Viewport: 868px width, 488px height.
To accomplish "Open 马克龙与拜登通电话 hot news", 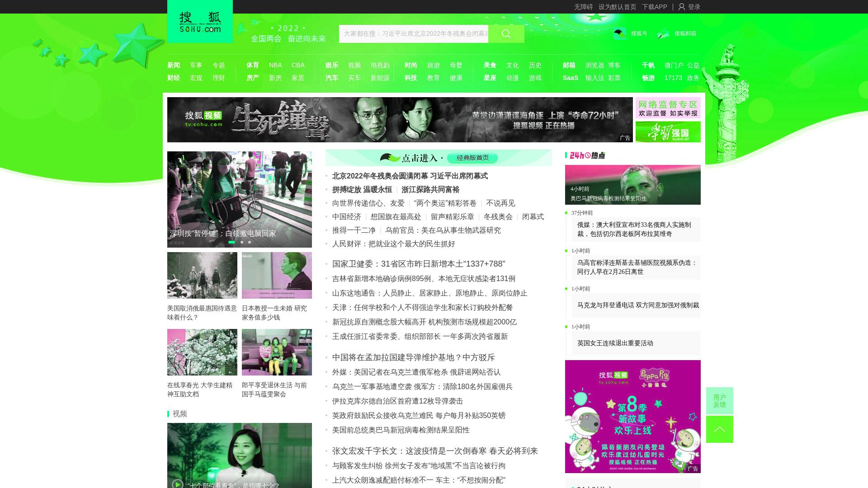I will tap(638, 305).
